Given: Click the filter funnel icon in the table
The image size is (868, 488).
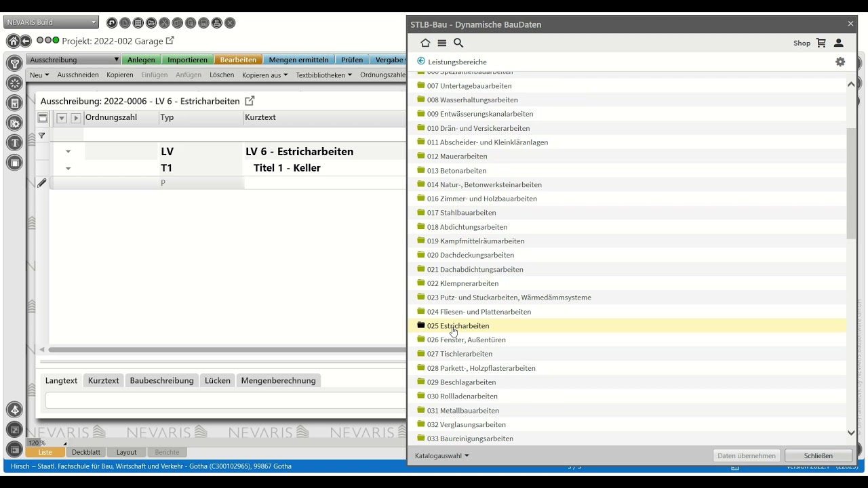Looking at the screenshot, I should pos(41,136).
